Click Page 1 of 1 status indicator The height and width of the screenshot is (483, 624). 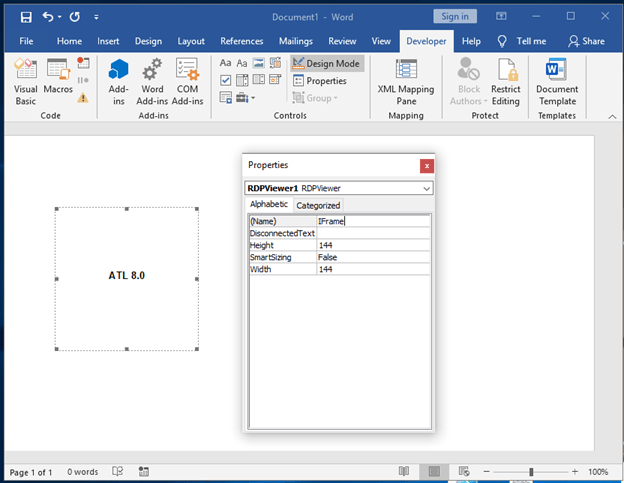point(31,472)
